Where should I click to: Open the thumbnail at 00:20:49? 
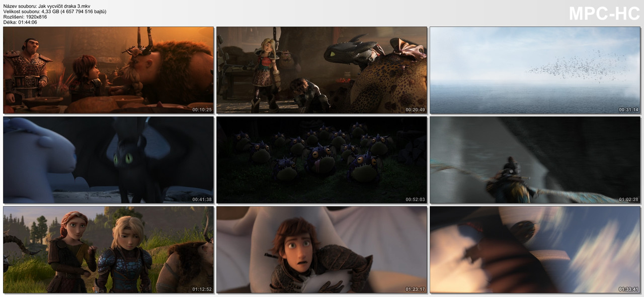[321, 70]
